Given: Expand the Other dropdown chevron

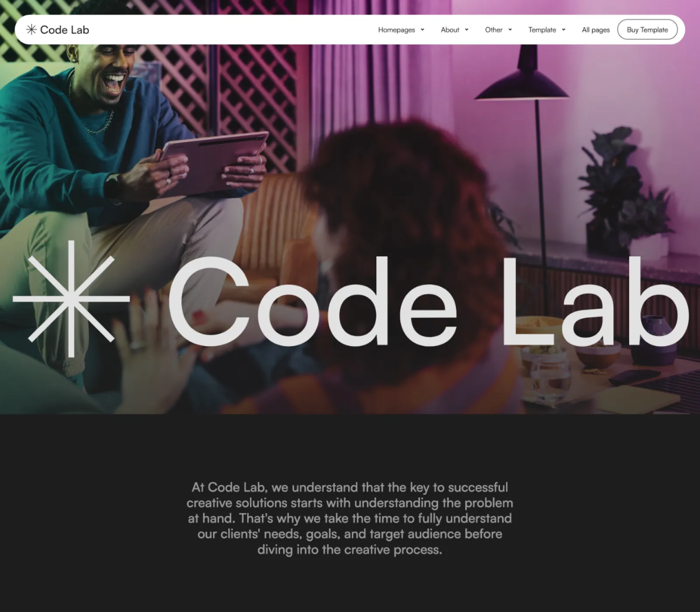Looking at the screenshot, I should tap(510, 30).
